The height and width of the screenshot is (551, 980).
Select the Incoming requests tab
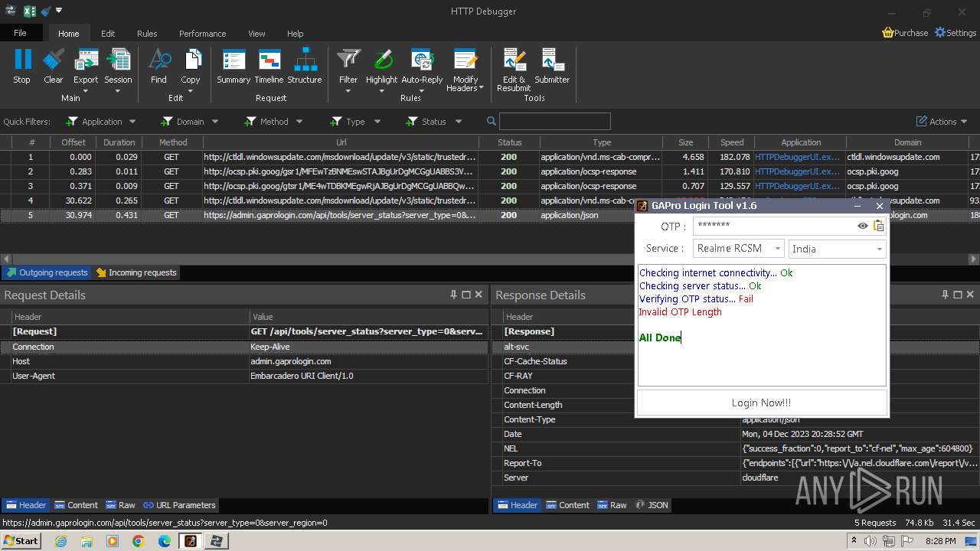point(136,272)
